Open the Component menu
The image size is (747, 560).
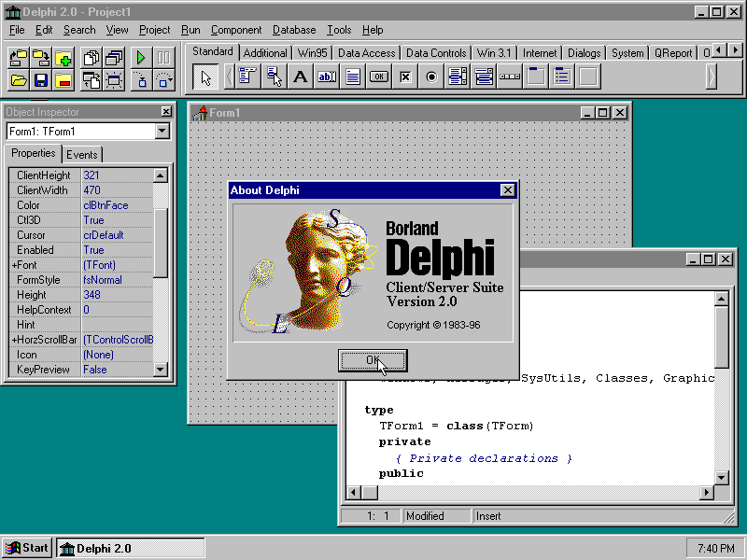236,29
